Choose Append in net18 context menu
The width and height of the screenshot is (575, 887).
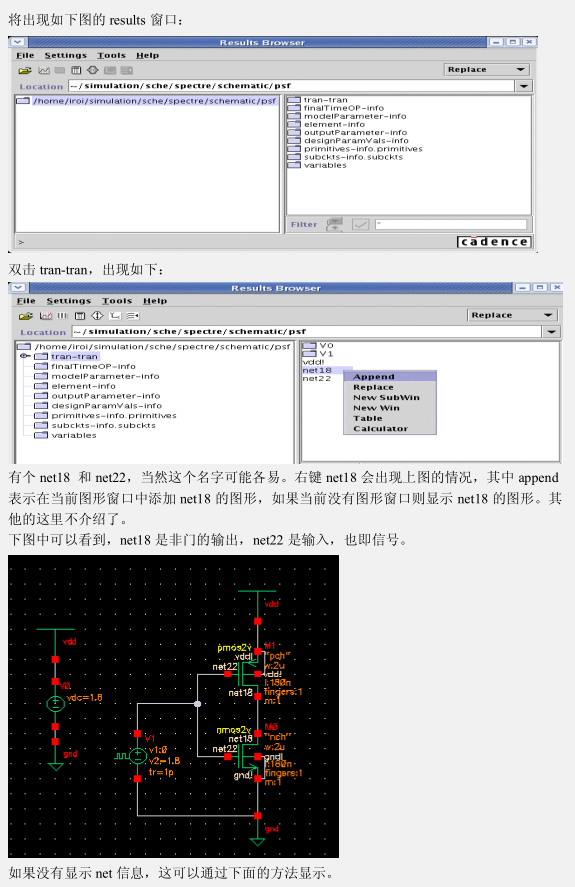(390, 377)
